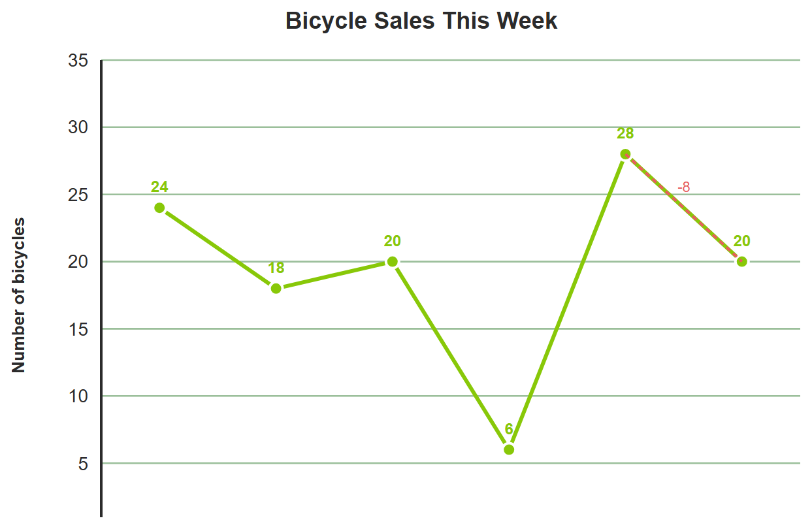
Task: Click the data point marked 24
Action: click(159, 208)
